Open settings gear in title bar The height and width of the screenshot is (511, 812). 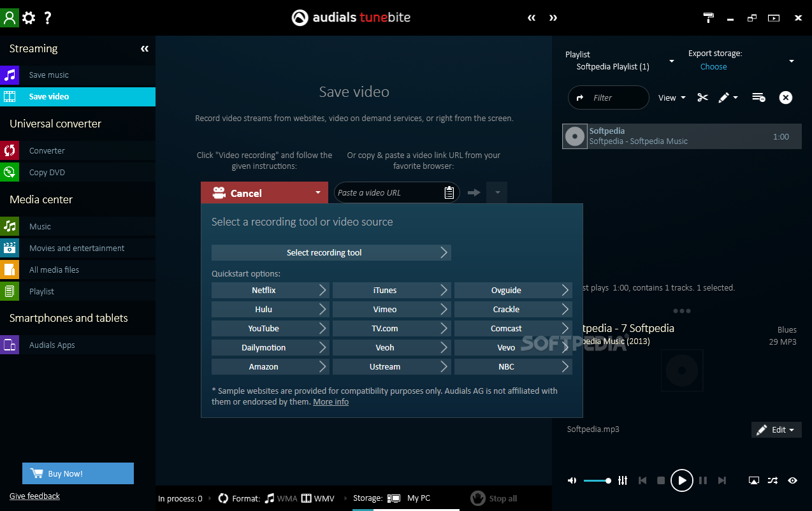29,18
